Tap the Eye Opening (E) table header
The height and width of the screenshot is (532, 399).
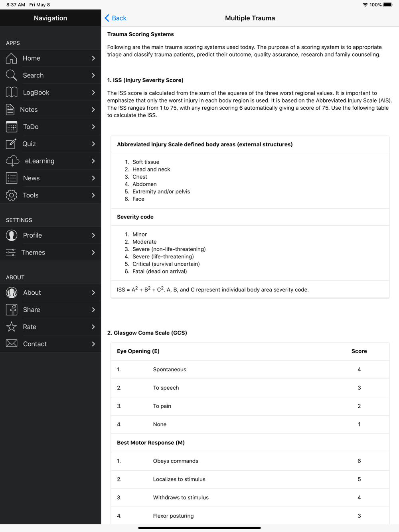[138, 351]
